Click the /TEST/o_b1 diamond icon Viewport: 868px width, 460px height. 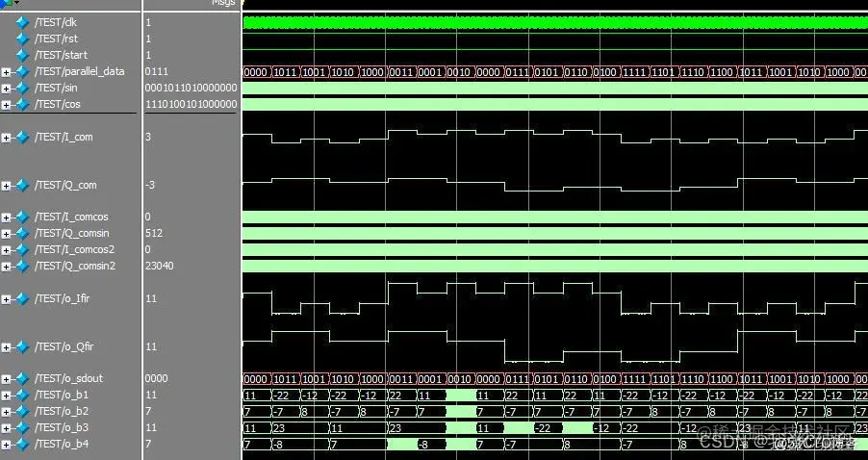pos(22,395)
